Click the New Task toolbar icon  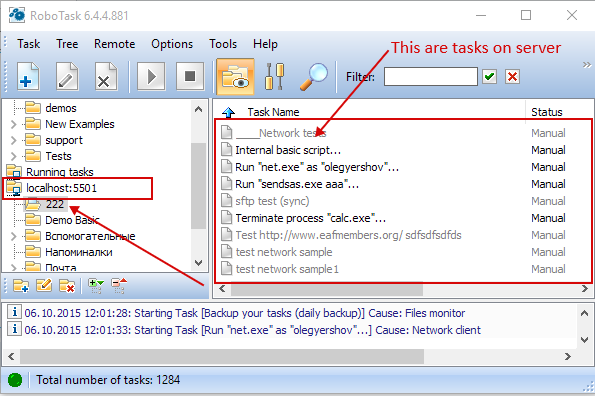(x=28, y=76)
